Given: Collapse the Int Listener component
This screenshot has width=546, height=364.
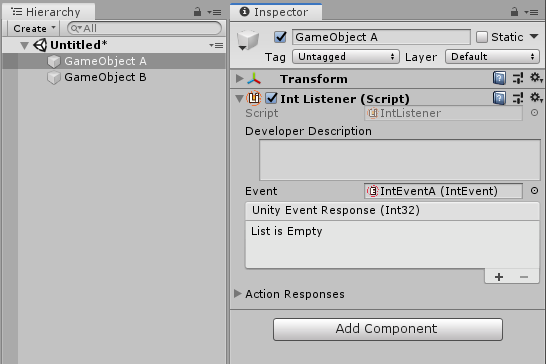Looking at the screenshot, I should (239, 99).
